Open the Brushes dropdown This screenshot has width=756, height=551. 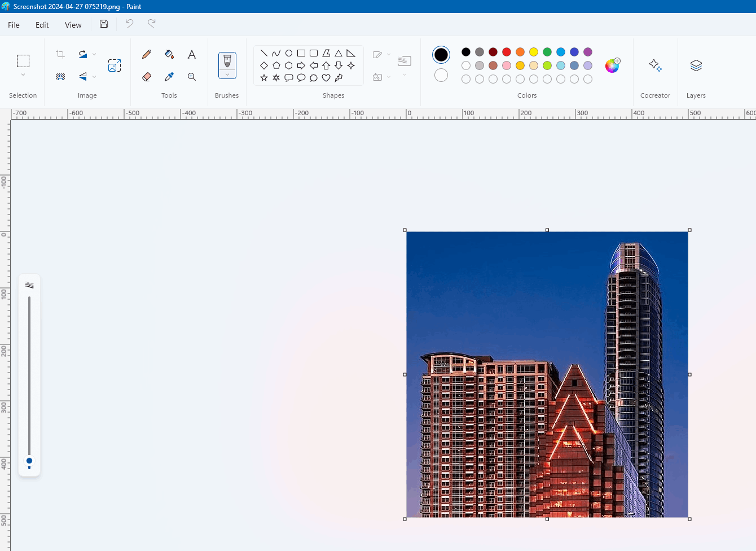click(x=227, y=73)
